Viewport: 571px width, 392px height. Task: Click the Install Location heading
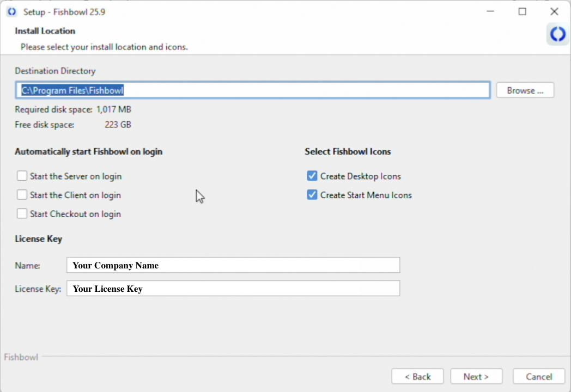45,31
